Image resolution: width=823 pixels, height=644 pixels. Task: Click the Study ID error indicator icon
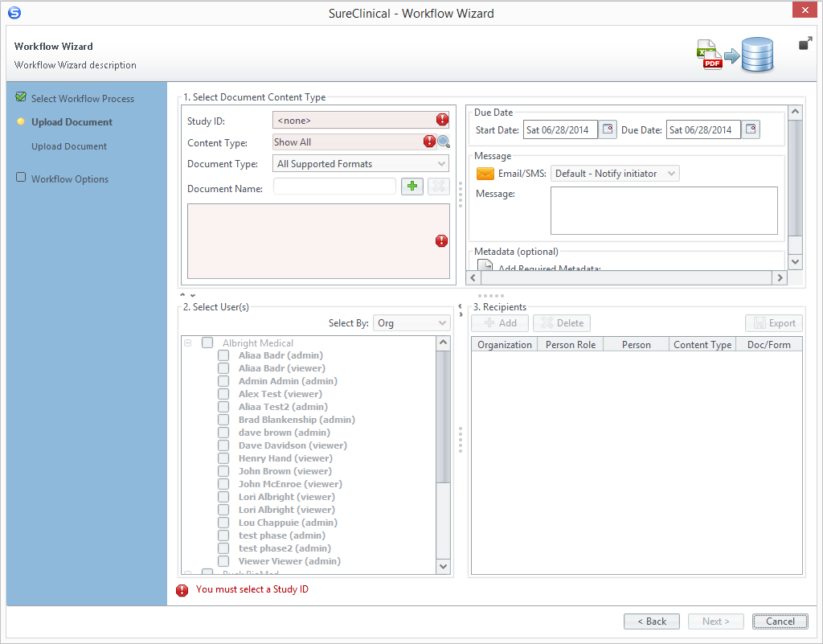pos(442,120)
